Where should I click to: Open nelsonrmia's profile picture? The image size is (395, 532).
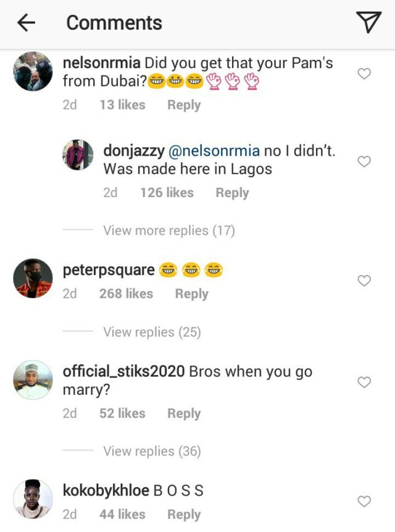coord(33,72)
